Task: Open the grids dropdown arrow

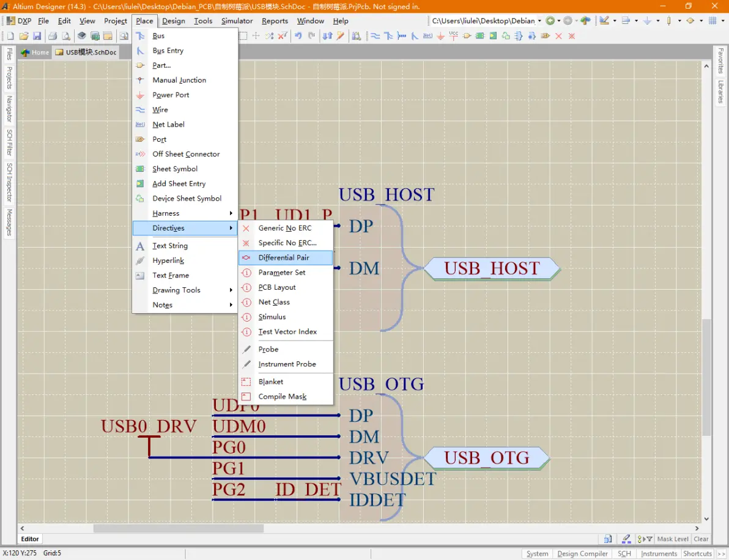Action: pyautogui.click(x=723, y=20)
